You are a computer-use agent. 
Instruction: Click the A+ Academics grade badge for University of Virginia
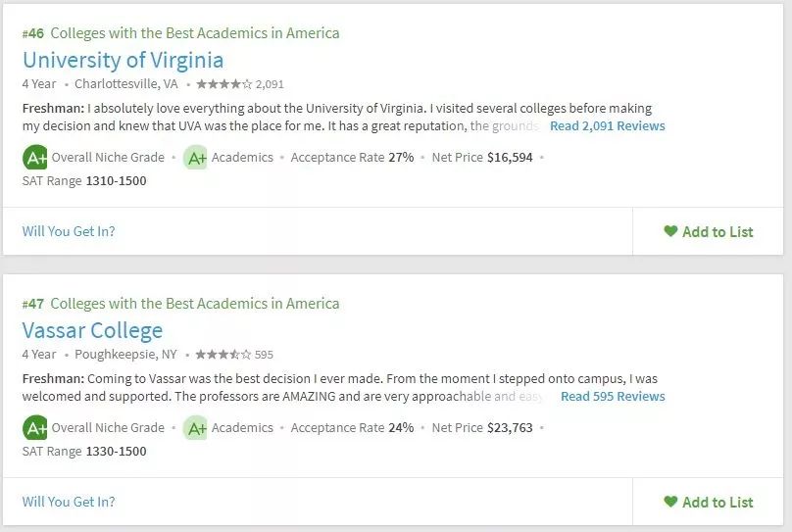(x=196, y=157)
